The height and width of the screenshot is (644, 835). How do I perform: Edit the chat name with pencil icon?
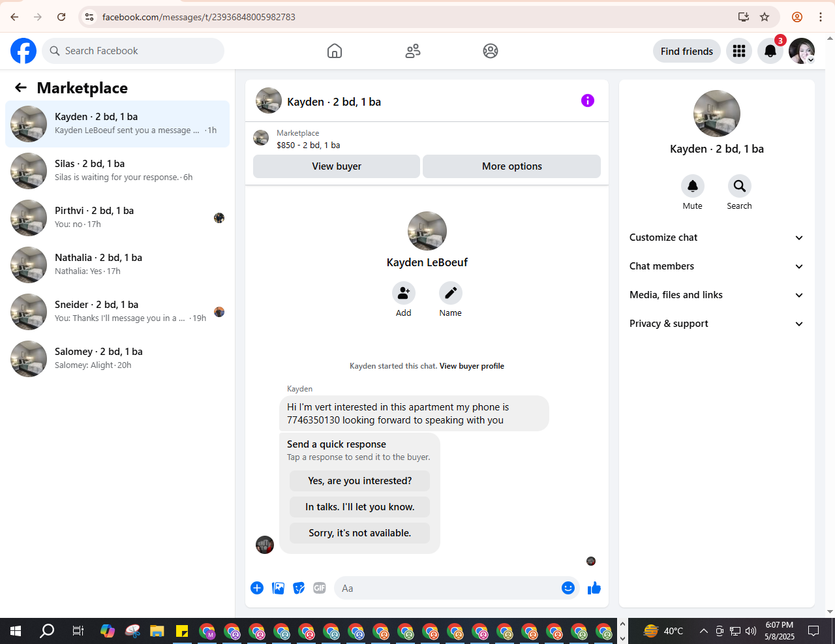tap(451, 293)
